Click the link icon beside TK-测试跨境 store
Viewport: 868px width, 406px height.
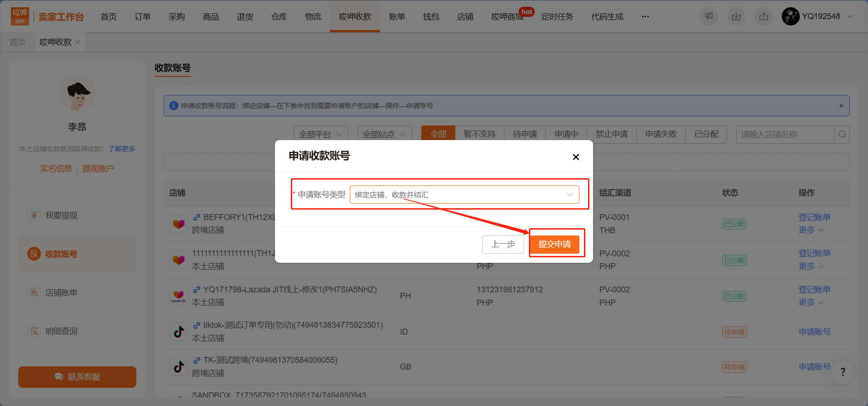click(x=197, y=360)
